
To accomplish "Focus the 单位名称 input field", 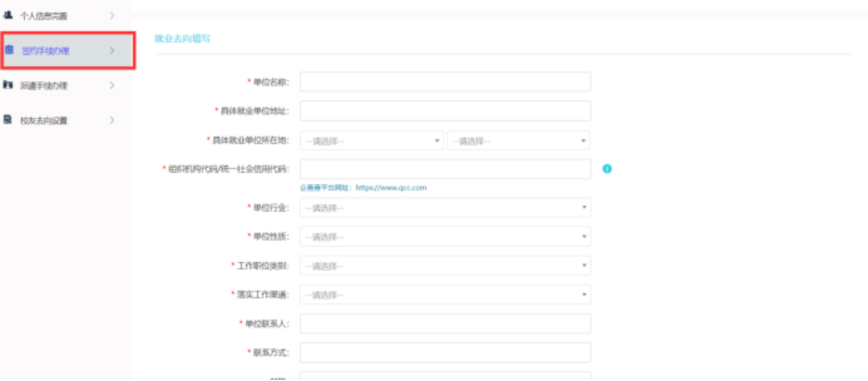I will pos(445,82).
